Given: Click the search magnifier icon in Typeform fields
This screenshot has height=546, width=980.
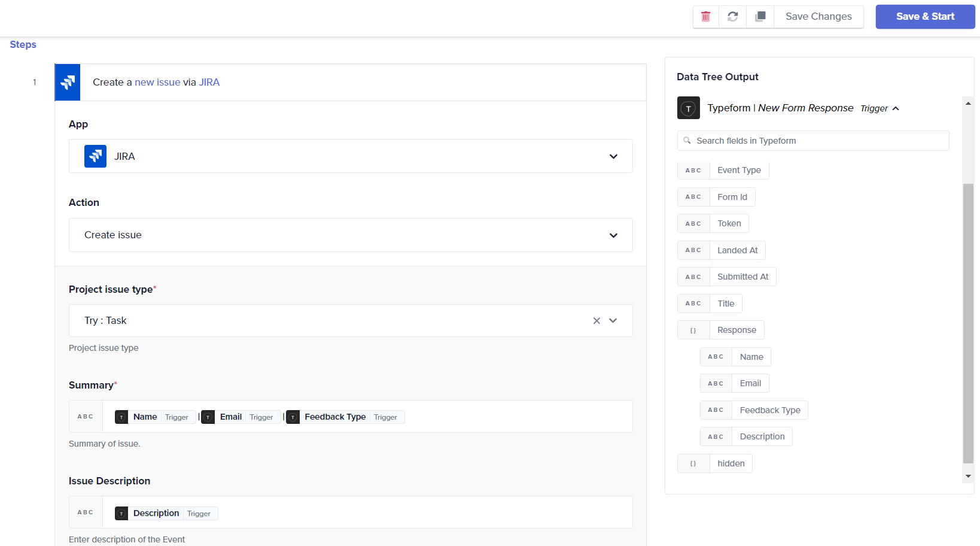Looking at the screenshot, I should (687, 141).
